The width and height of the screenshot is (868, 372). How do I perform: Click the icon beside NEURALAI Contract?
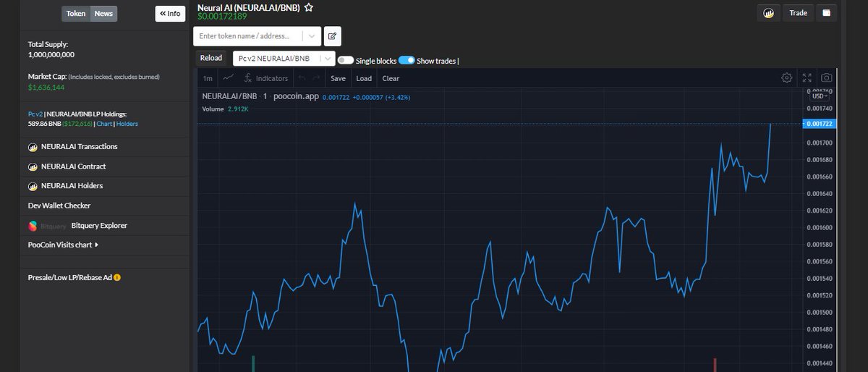(x=33, y=166)
